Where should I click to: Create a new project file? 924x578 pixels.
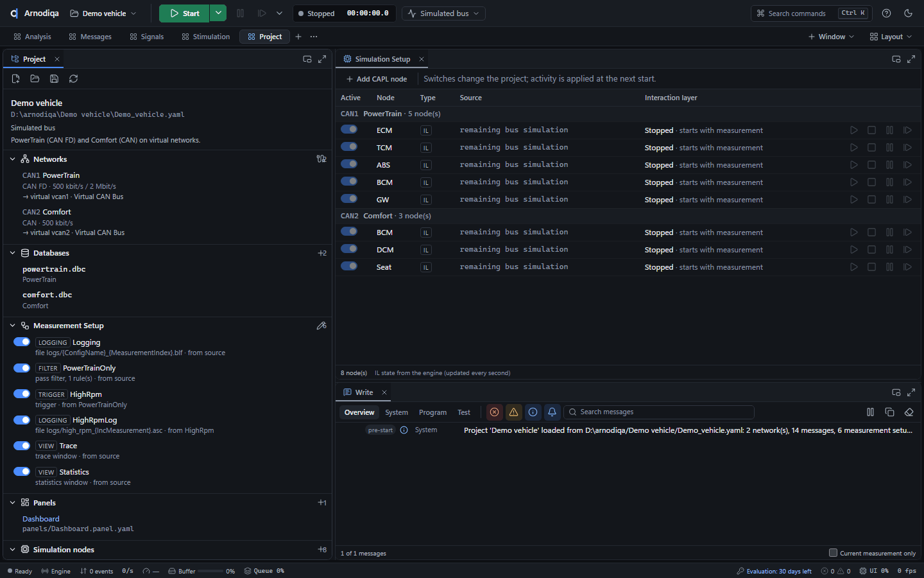[16, 79]
